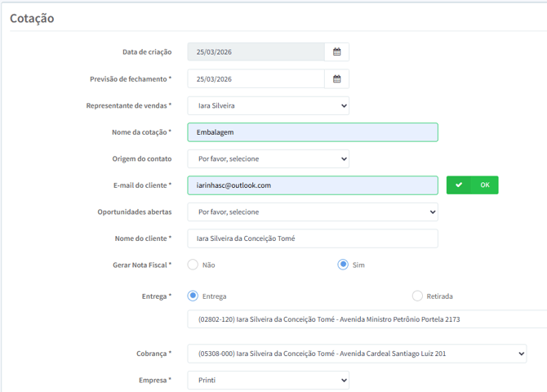Choose the 'Retirada' pickup option
The width and height of the screenshot is (547, 392).
click(x=417, y=296)
